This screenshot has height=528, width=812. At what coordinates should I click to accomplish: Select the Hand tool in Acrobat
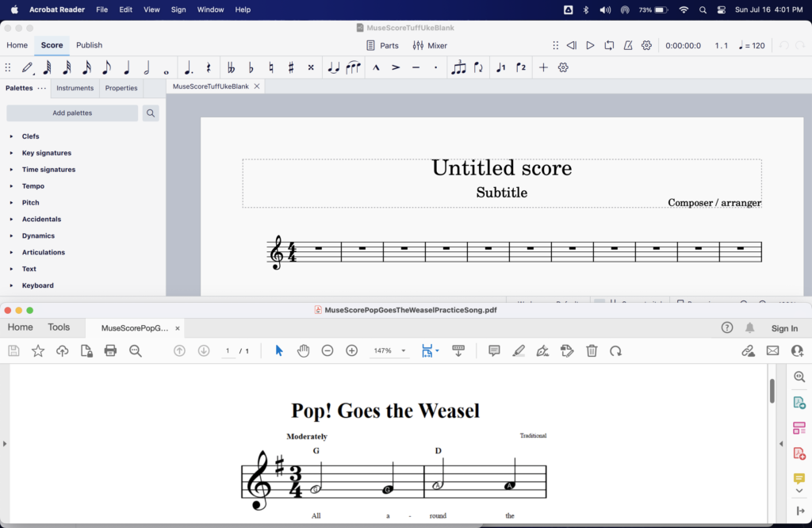tap(303, 350)
